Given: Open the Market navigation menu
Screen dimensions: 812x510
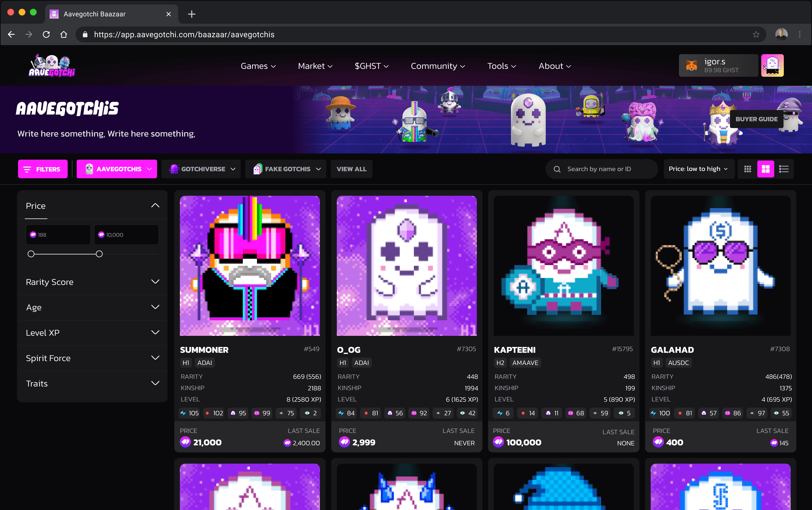Looking at the screenshot, I should click(x=315, y=66).
